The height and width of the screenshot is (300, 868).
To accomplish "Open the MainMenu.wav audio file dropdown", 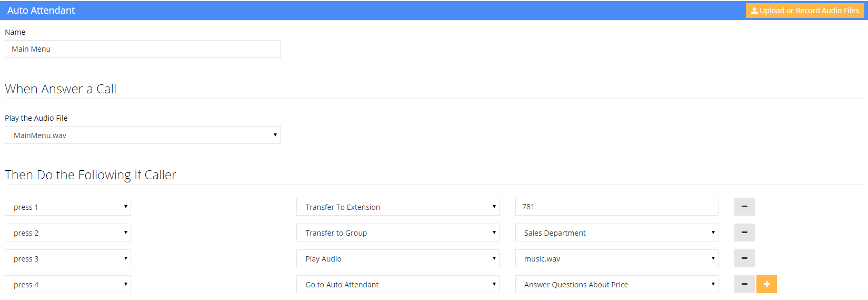I will pyautogui.click(x=142, y=135).
